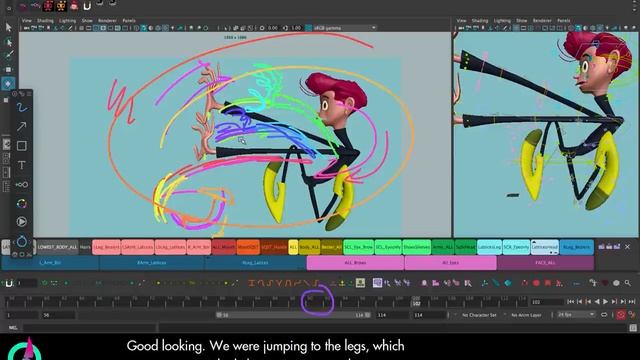Image resolution: width=640 pixels, height=360 pixels.
Task: Open the sRGB gamma view transform dropdown
Action: point(345,28)
